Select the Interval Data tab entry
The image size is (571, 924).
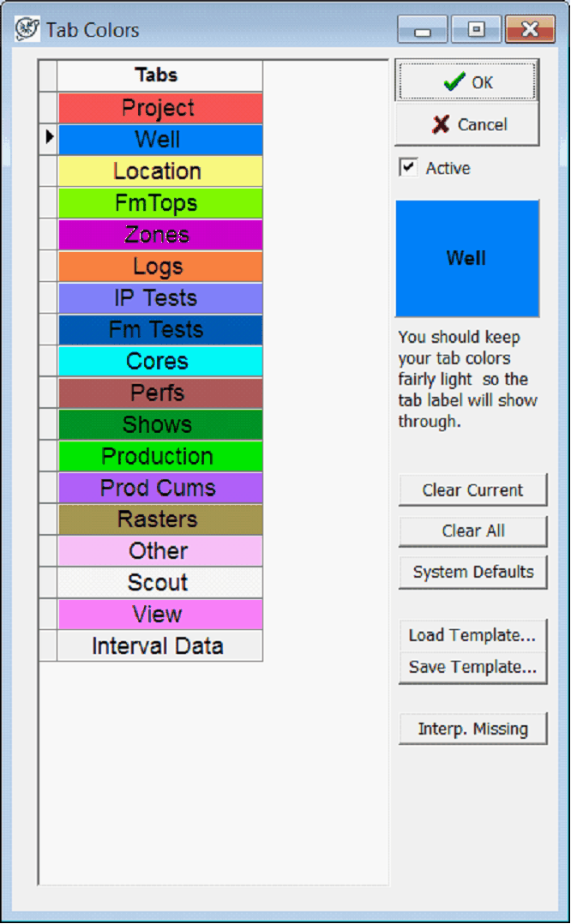pyautogui.click(x=159, y=645)
